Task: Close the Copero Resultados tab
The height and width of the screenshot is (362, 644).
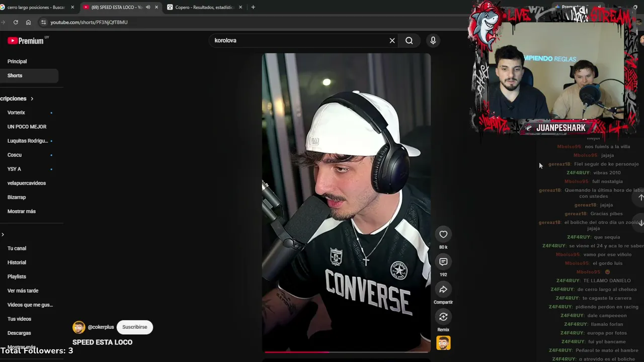Action: coord(240,7)
